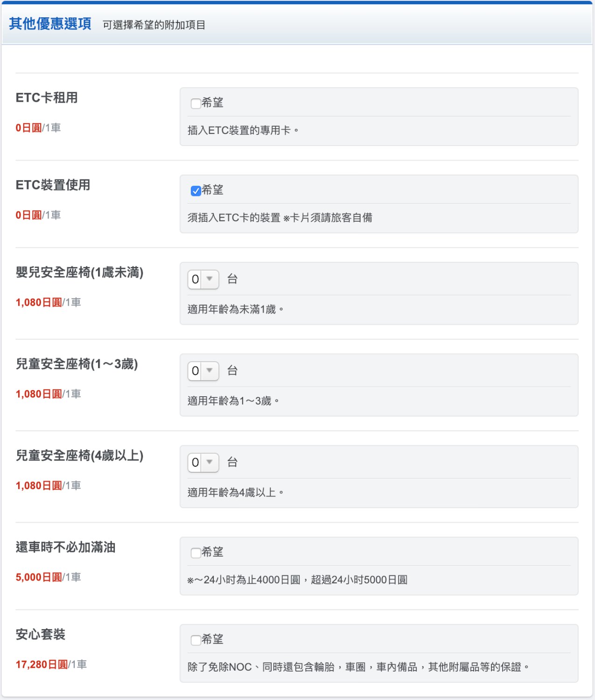Screen dimensions: 595x700
Task: Click the 其他優惠選項 heading
Action: 50,24
